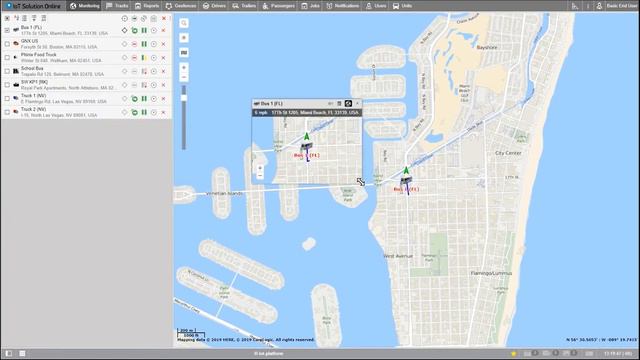The height and width of the screenshot is (360, 640).
Task: Click the yellow star in bottom status bar
Action: pyautogui.click(x=513, y=353)
